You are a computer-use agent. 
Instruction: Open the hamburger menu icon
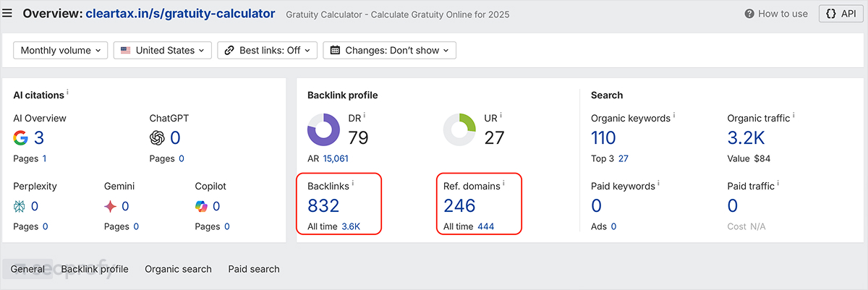tap(7, 14)
